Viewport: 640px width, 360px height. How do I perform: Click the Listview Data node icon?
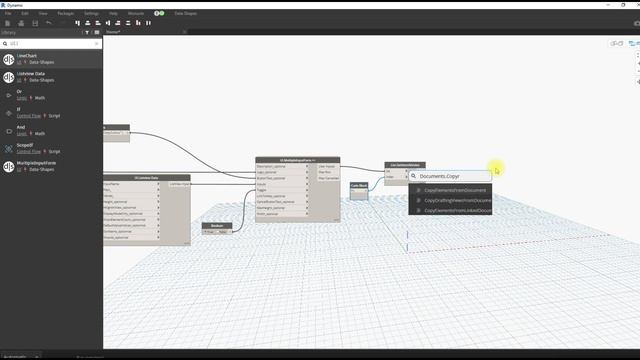point(9,77)
